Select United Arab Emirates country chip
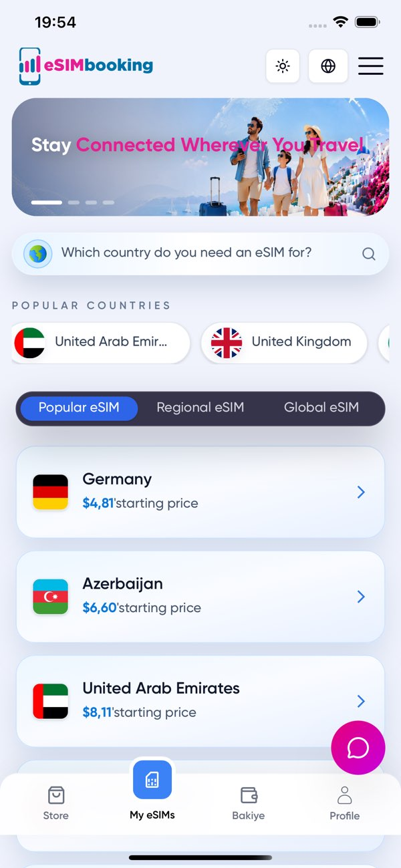 100,343
